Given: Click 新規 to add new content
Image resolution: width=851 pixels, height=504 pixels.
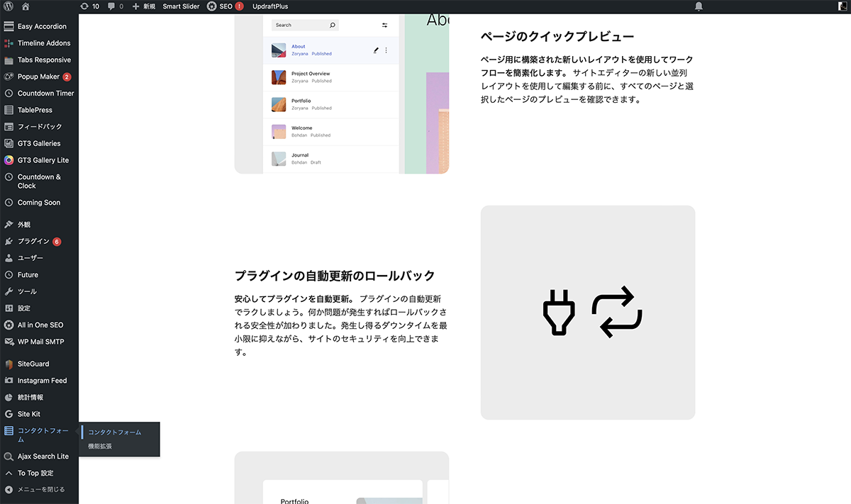Looking at the screenshot, I should pyautogui.click(x=144, y=6).
